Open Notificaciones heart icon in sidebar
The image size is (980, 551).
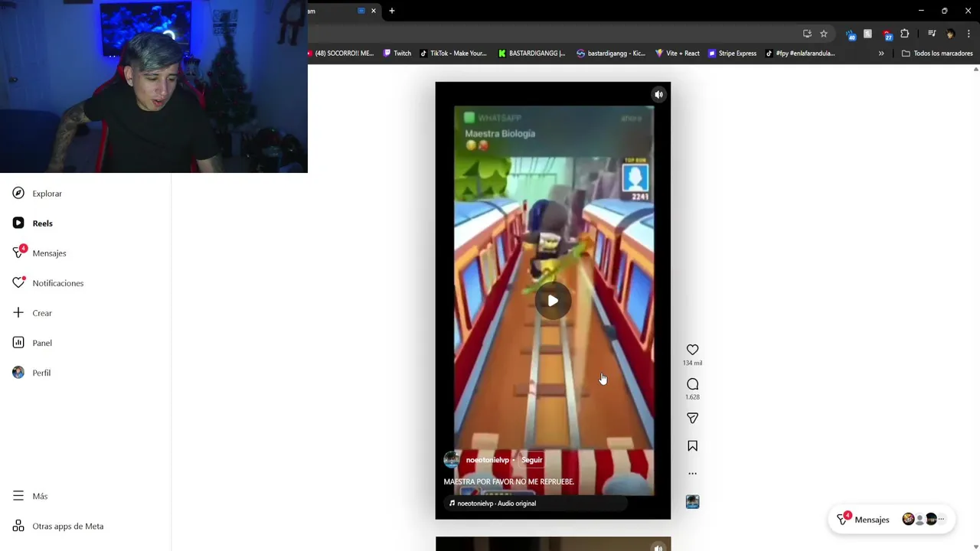tap(19, 283)
